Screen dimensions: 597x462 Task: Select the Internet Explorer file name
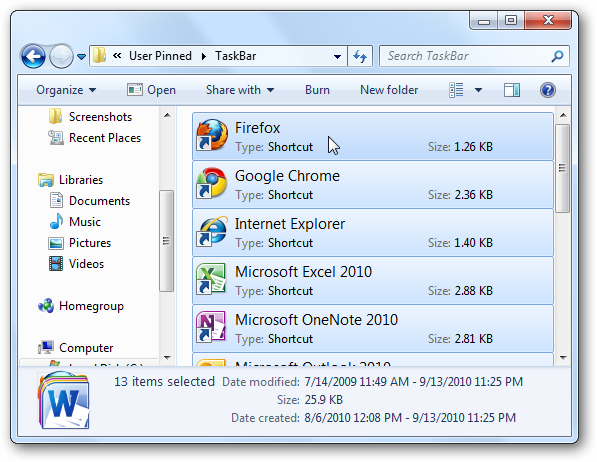point(290,224)
